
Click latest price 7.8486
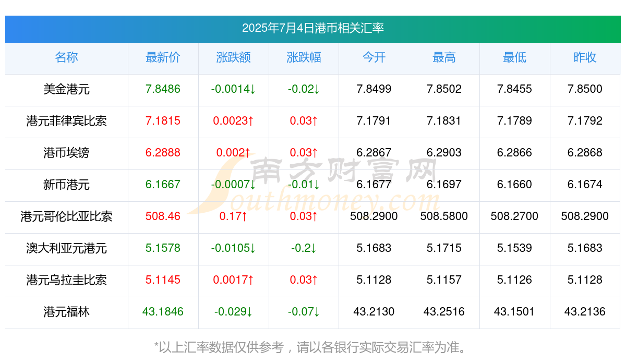(x=163, y=89)
